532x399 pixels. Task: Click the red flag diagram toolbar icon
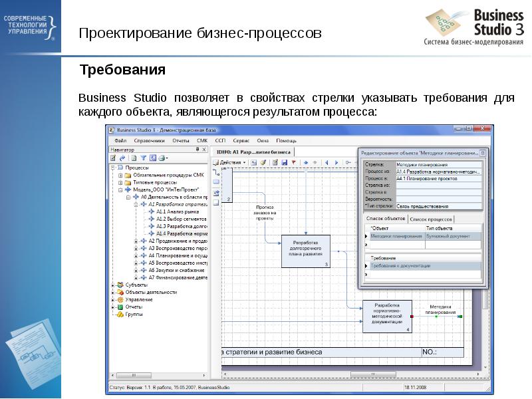point(294,162)
